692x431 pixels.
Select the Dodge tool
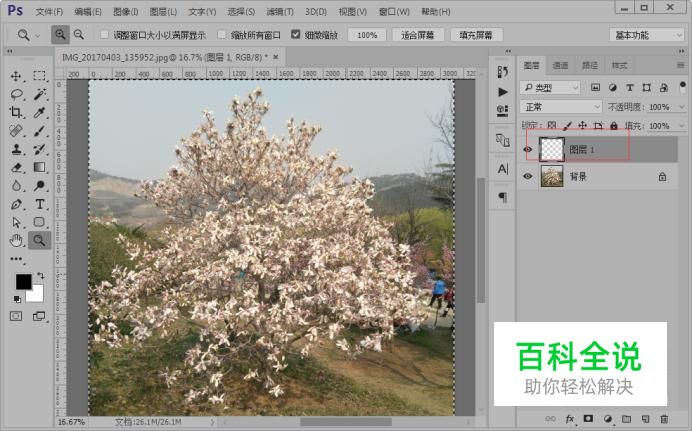coord(39,185)
